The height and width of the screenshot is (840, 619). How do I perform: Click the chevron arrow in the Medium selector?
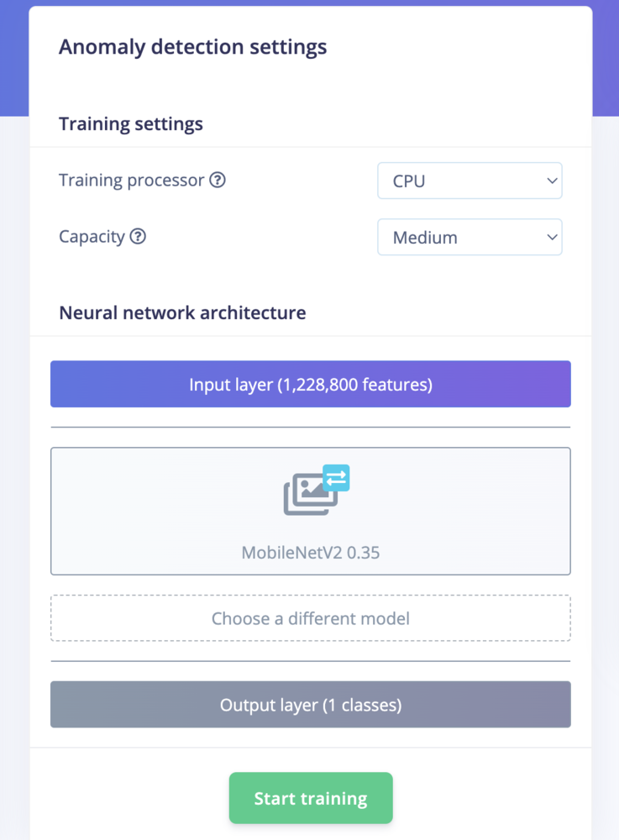pyautogui.click(x=552, y=238)
